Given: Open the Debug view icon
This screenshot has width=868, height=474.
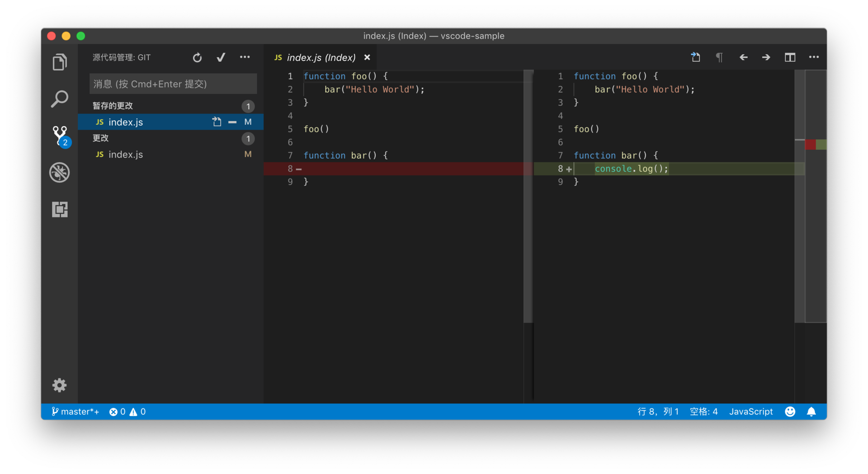Looking at the screenshot, I should 60,172.
